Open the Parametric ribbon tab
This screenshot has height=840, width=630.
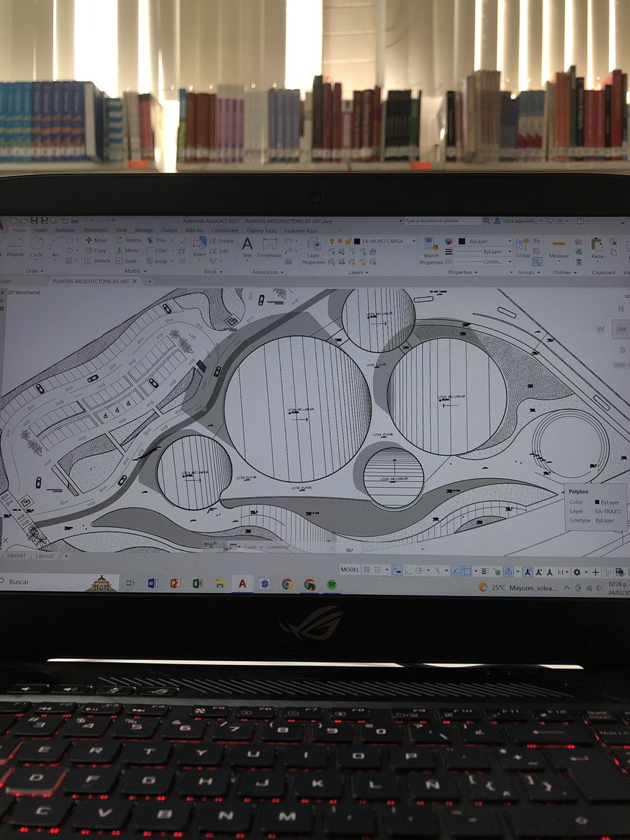coord(96,230)
